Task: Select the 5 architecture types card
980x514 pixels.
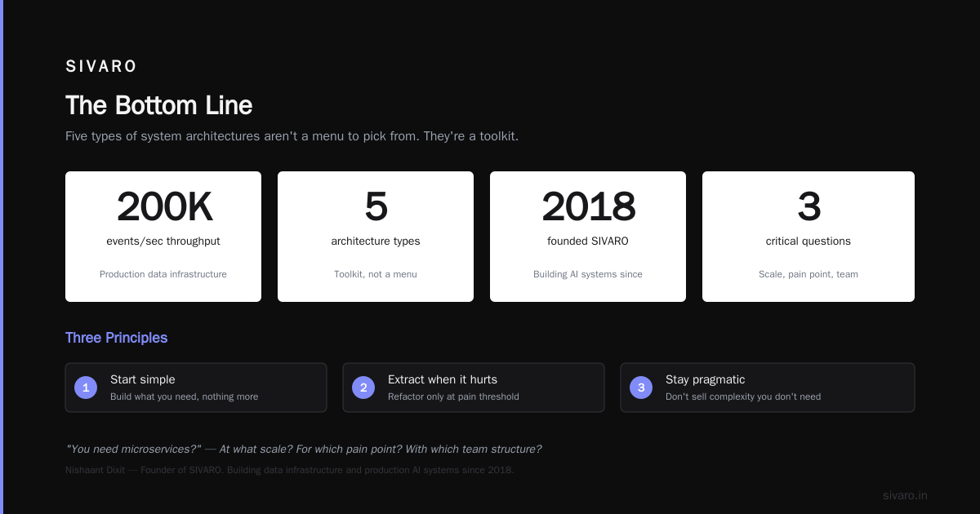Action: pyautogui.click(x=376, y=237)
